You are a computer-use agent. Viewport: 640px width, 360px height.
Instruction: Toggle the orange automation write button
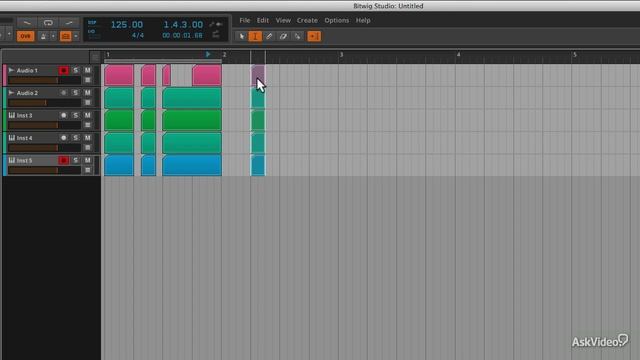click(x=65, y=36)
